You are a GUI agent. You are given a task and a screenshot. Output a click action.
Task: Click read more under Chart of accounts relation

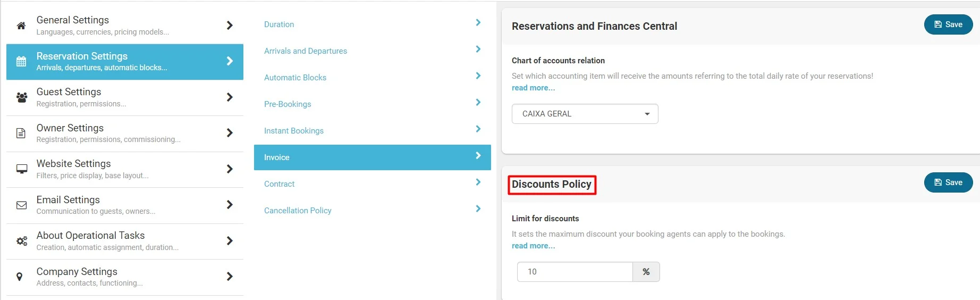point(533,88)
